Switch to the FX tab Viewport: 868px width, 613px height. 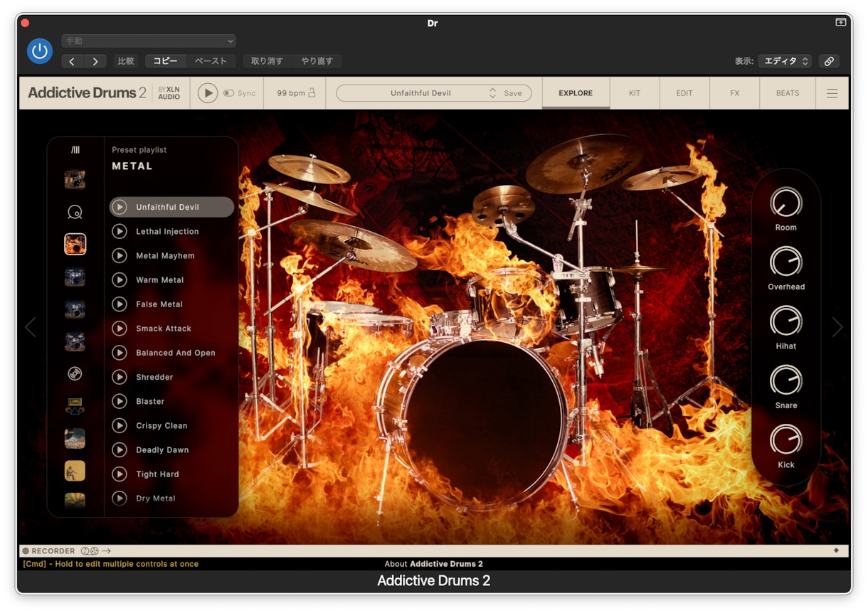coord(735,93)
